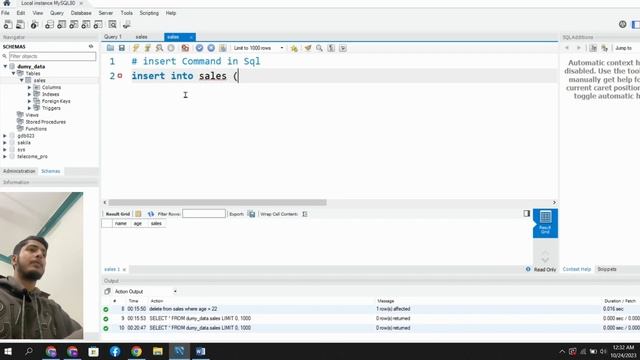Click the stop execution icon
Viewport: 640px width, 360px height.
[171, 48]
